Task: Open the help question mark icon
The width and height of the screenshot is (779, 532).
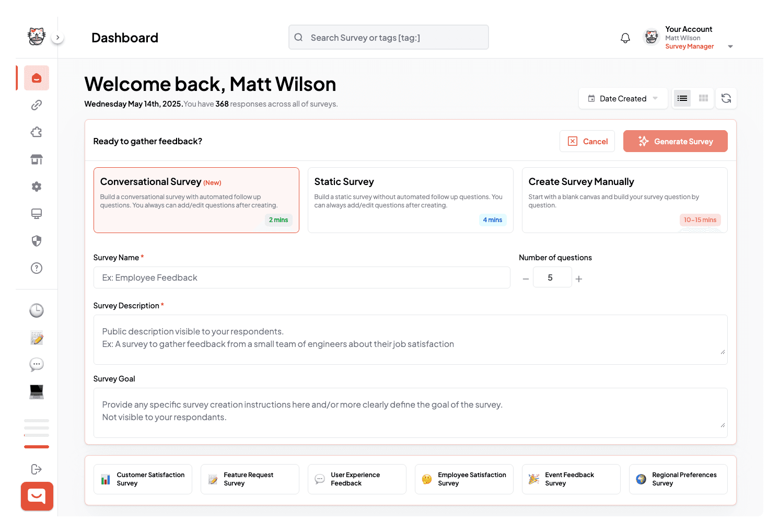Action: click(37, 268)
